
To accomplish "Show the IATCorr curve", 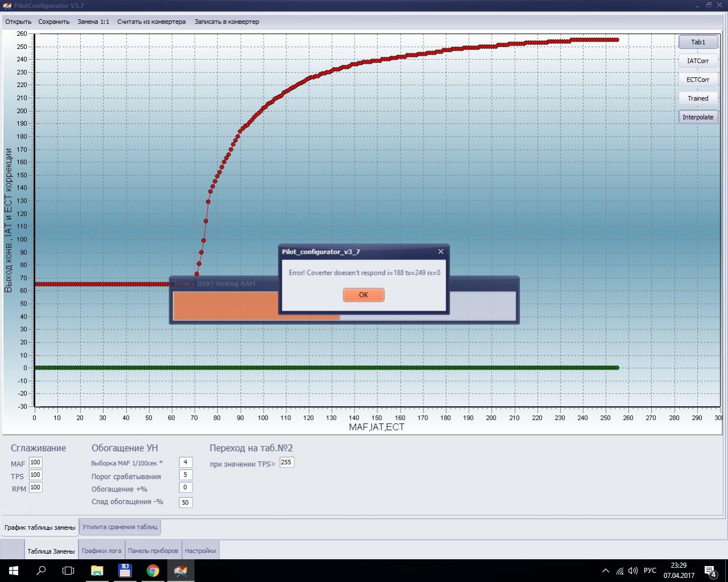I will pos(698,61).
